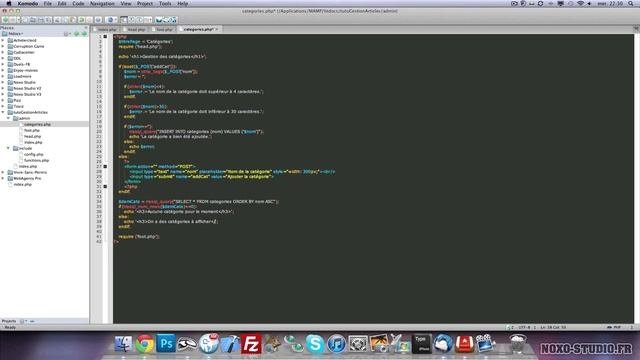Select functions.php in the include folder

(36, 160)
